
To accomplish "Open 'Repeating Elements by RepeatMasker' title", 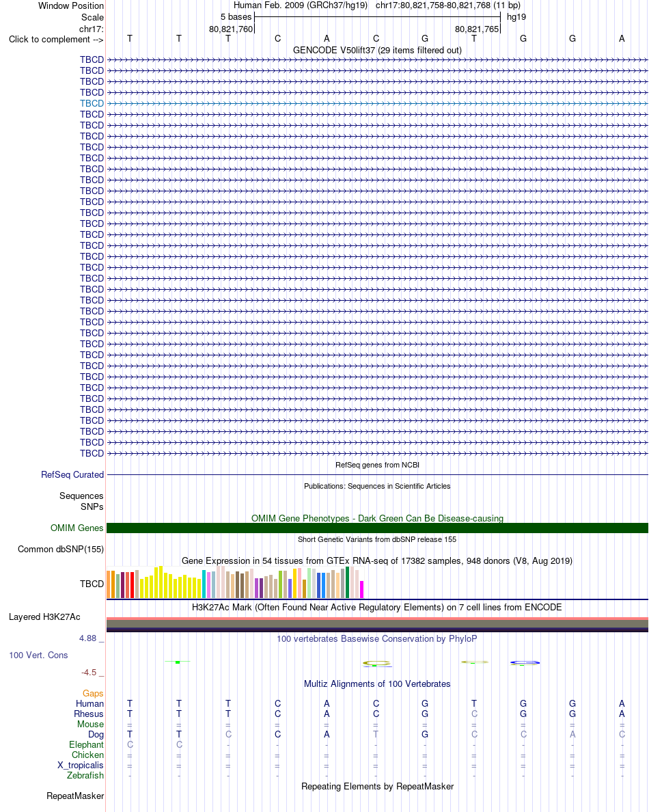I will 377,787.
